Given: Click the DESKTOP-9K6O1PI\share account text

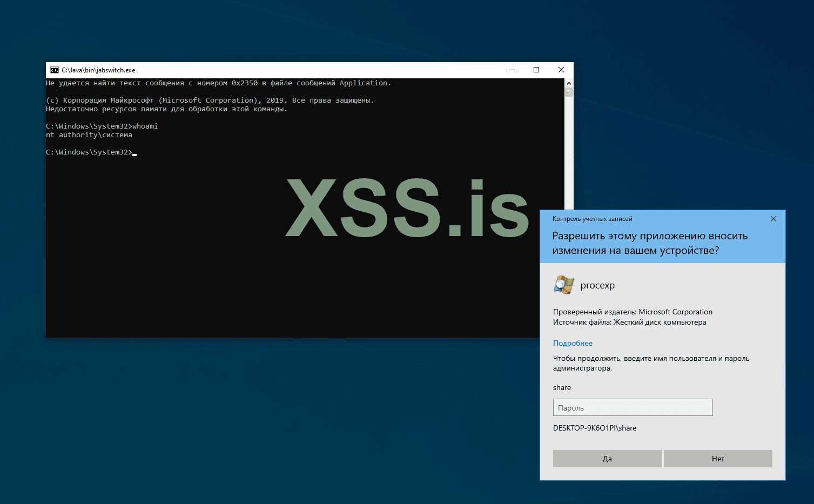Looking at the screenshot, I should (595, 428).
